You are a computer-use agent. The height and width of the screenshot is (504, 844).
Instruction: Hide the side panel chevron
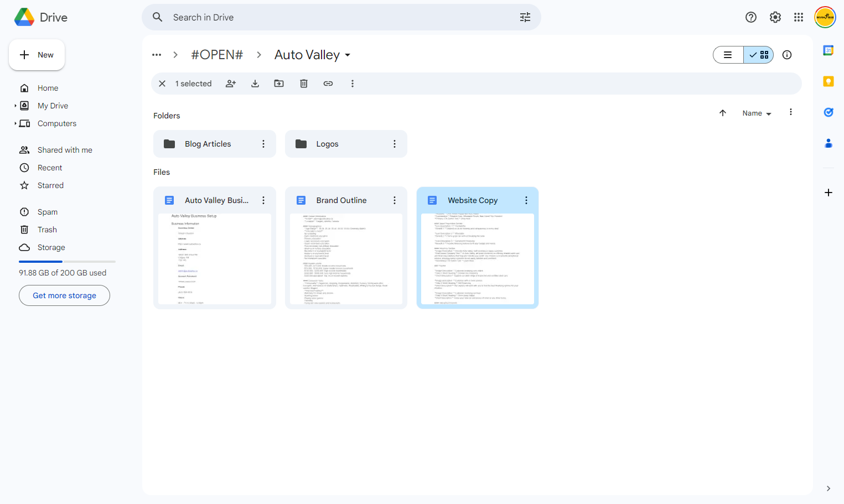point(829,489)
